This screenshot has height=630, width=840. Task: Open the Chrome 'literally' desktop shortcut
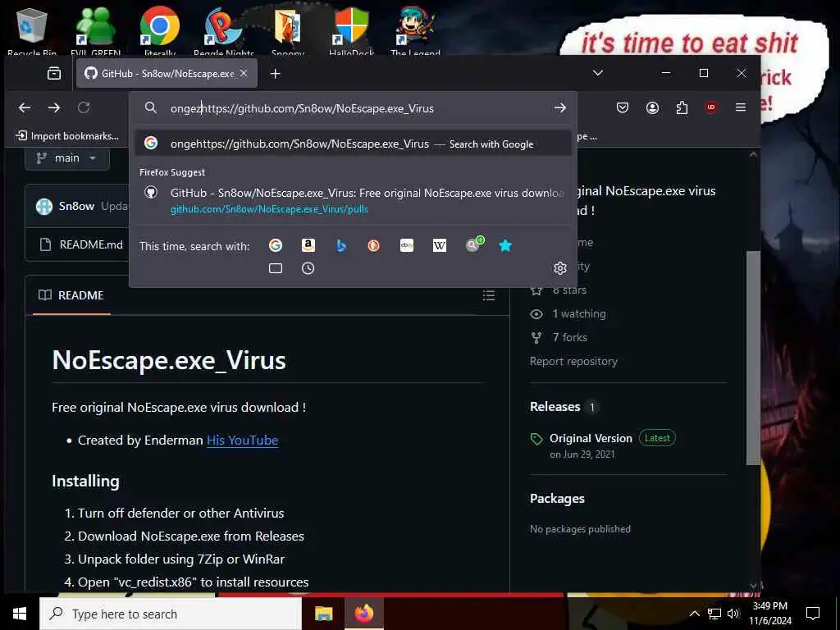pos(160,30)
